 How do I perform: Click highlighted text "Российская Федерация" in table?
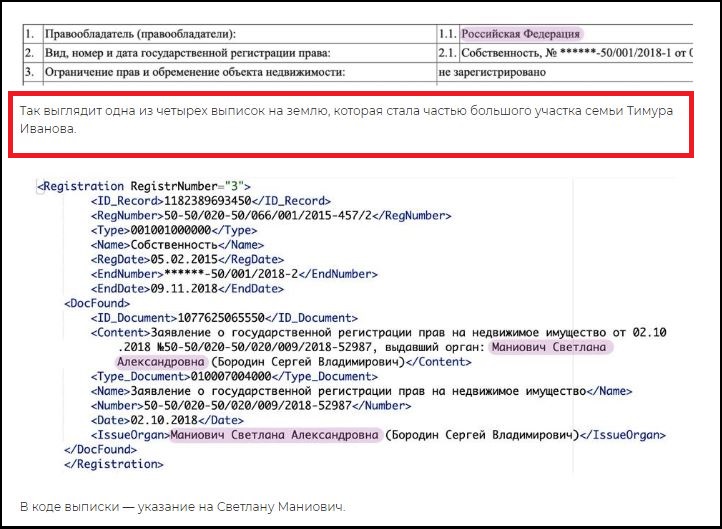520,33
